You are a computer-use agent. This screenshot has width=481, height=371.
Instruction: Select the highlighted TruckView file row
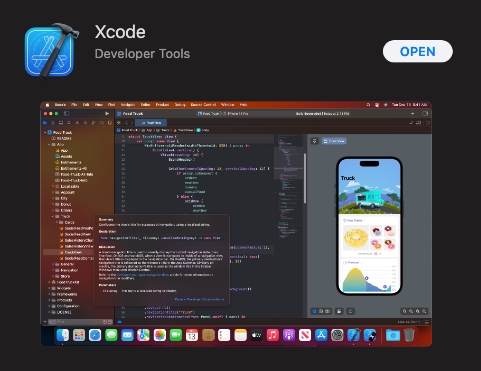pos(68,252)
